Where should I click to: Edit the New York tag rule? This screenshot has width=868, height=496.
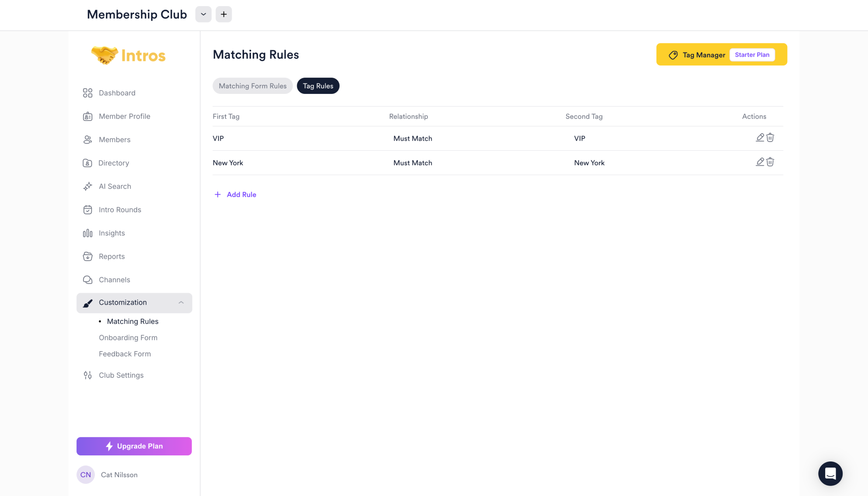coord(760,162)
